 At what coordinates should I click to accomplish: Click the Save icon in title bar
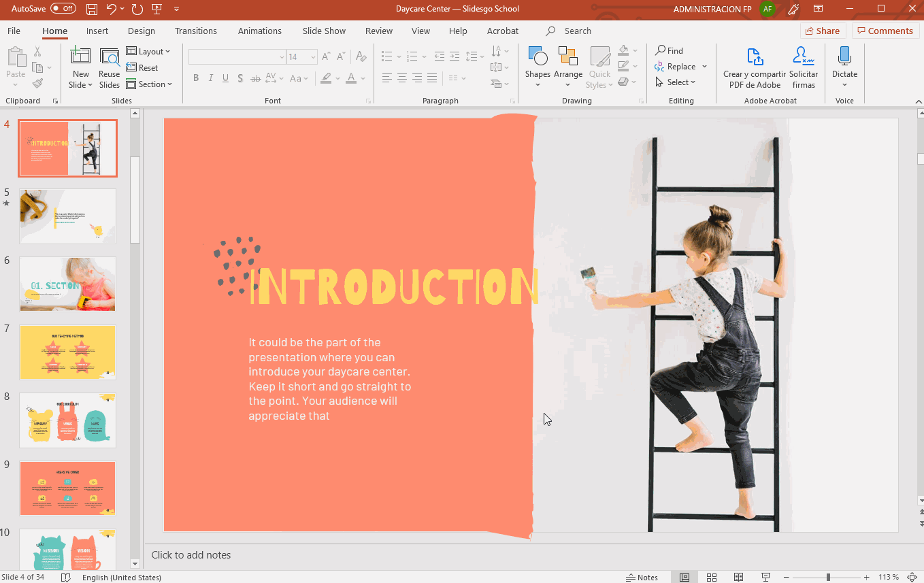tap(92, 9)
